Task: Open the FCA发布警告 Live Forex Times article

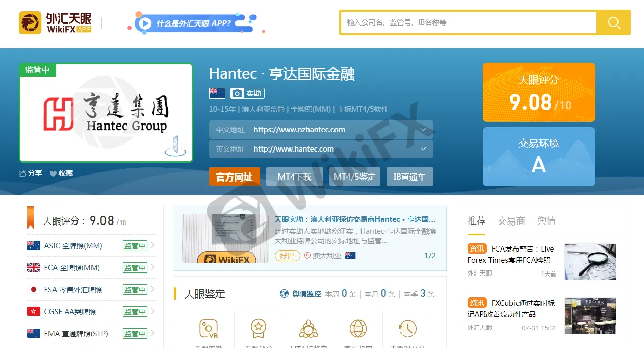Action: coord(511,254)
